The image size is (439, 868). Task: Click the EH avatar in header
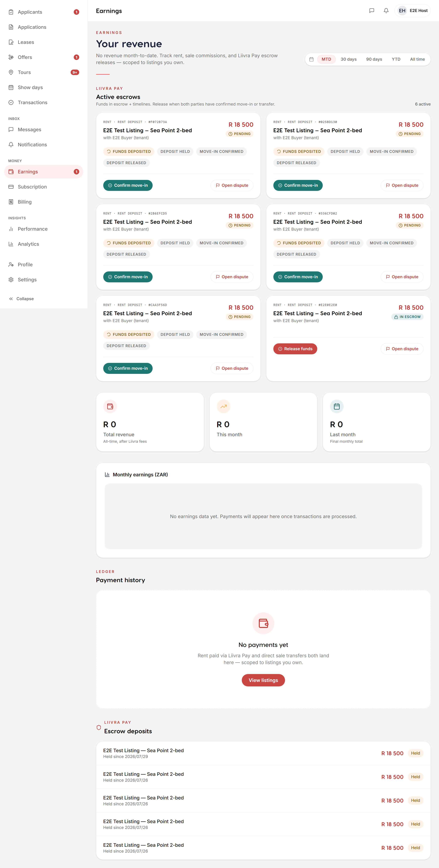pyautogui.click(x=402, y=11)
